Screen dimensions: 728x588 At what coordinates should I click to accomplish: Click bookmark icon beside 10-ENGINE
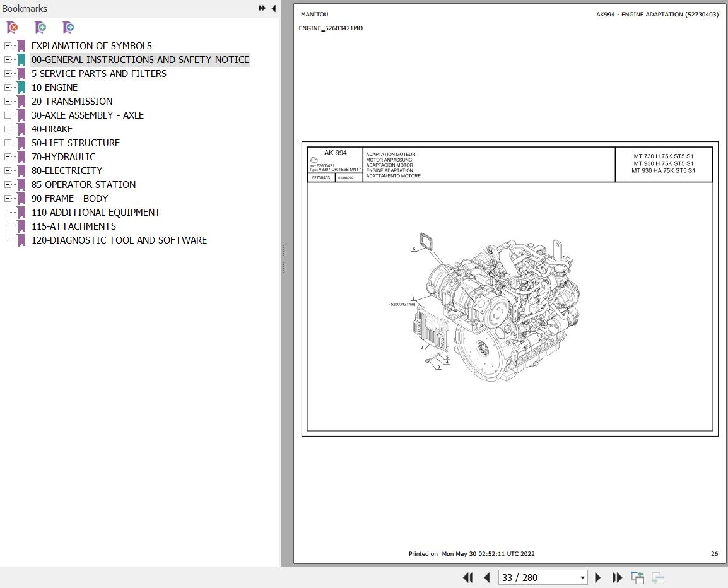pos(21,87)
